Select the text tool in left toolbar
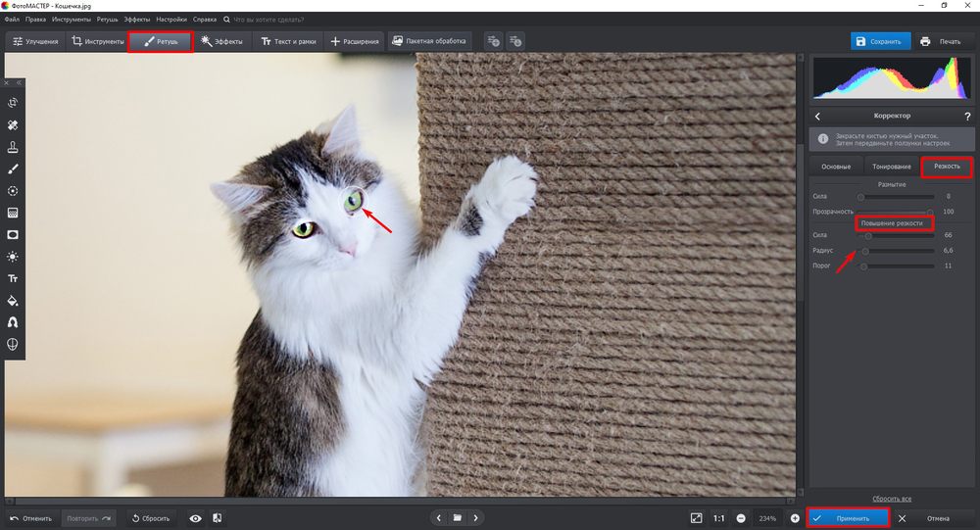 (13, 279)
